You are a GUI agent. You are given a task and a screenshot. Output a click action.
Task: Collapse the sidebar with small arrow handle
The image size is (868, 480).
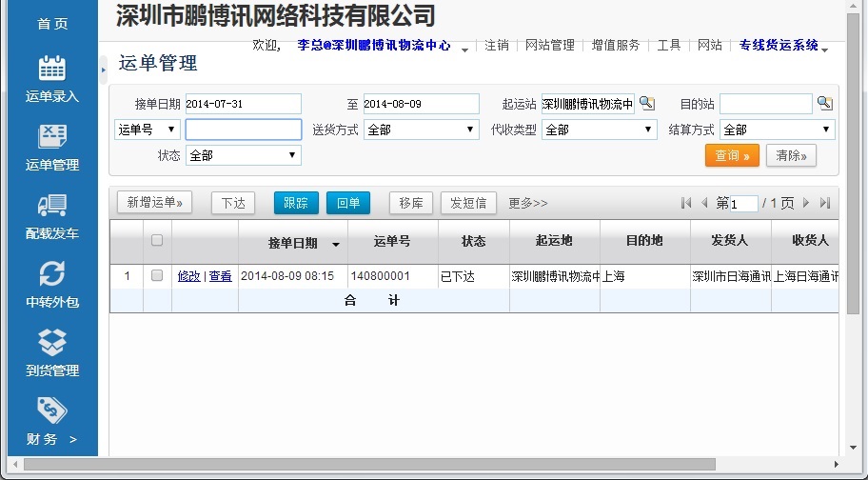pos(104,70)
